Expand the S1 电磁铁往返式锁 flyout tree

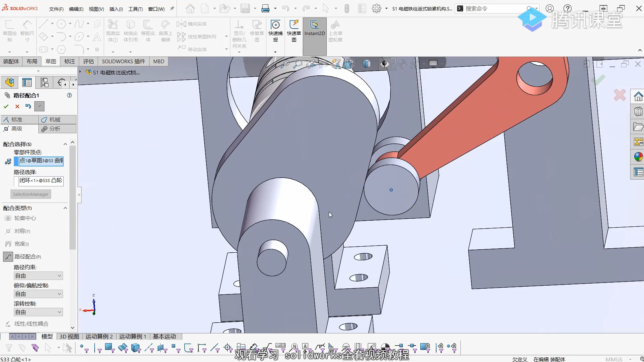coord(80,72)
